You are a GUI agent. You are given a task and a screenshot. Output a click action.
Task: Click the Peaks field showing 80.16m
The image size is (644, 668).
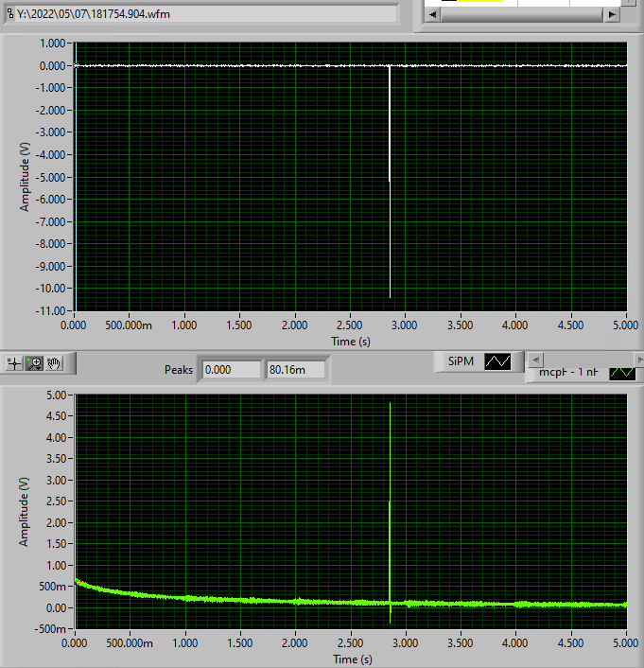click(296, 369)
